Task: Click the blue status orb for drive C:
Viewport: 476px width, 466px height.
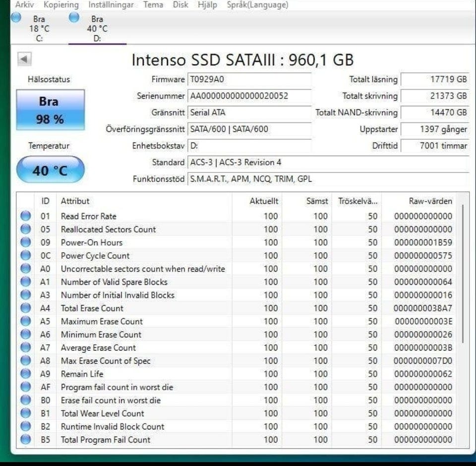Action: coord(16,17)
